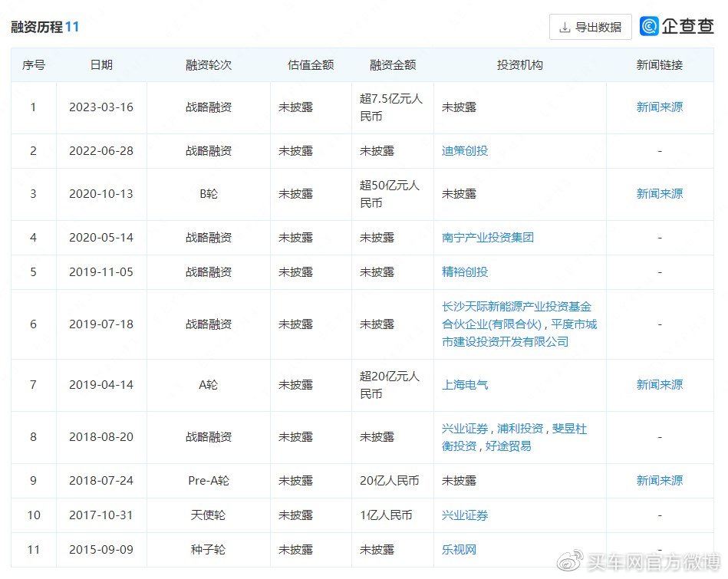Open 新闻来源 link for 2018-07-24 row

pyautogui.click(x=659, y=481)
